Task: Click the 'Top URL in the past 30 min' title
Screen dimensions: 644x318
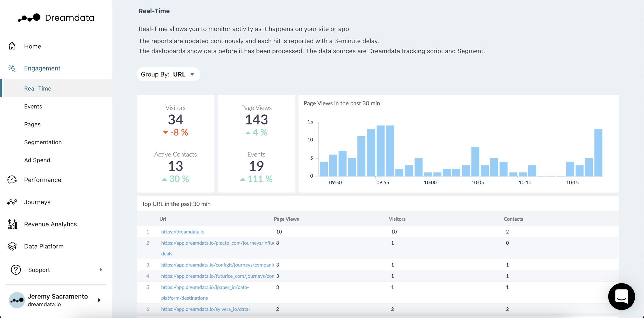Action: point(176,204)
